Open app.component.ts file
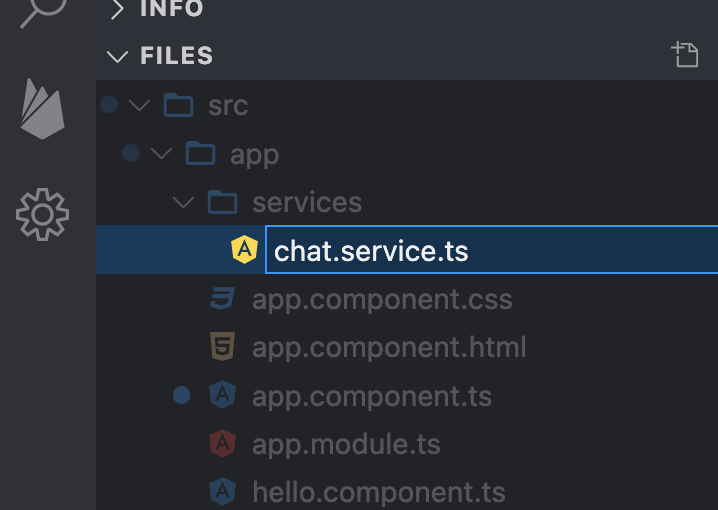The width and height of the screenshot is (718, 510). click(372, 396)
